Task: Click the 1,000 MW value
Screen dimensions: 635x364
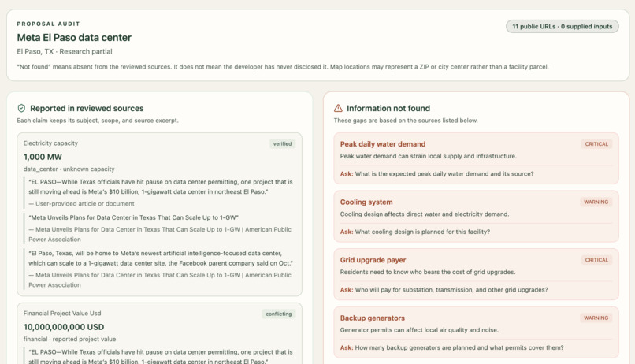Action: point(43,157)
